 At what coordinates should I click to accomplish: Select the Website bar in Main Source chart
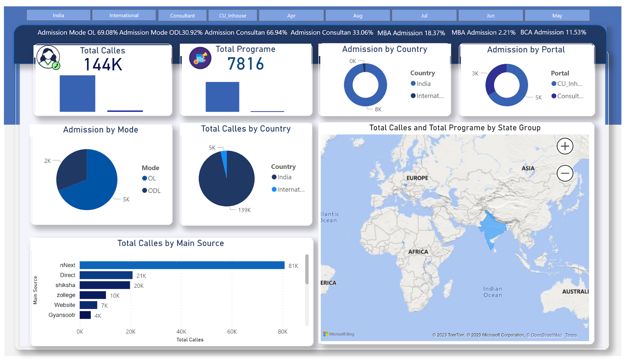coord(88,305)
